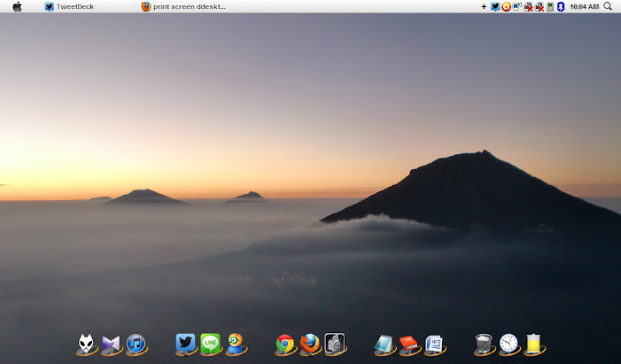Switch to the Firefox print screen window
The width and height of the screenshot is (621, 364).
(183, 6)
